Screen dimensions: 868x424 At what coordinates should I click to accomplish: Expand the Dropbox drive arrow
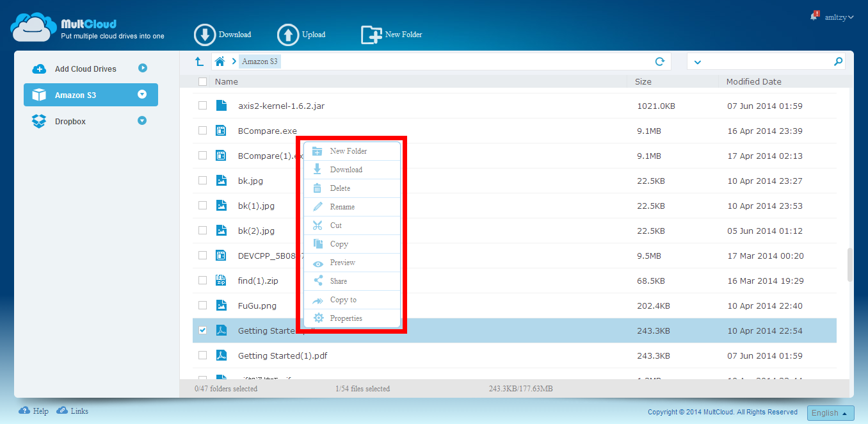click(142, 121)
